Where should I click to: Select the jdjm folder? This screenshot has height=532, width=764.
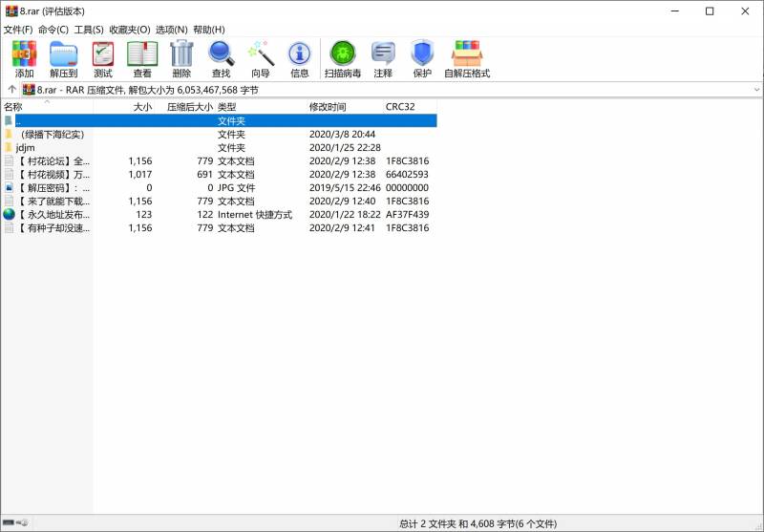click(x=25, y=148)
